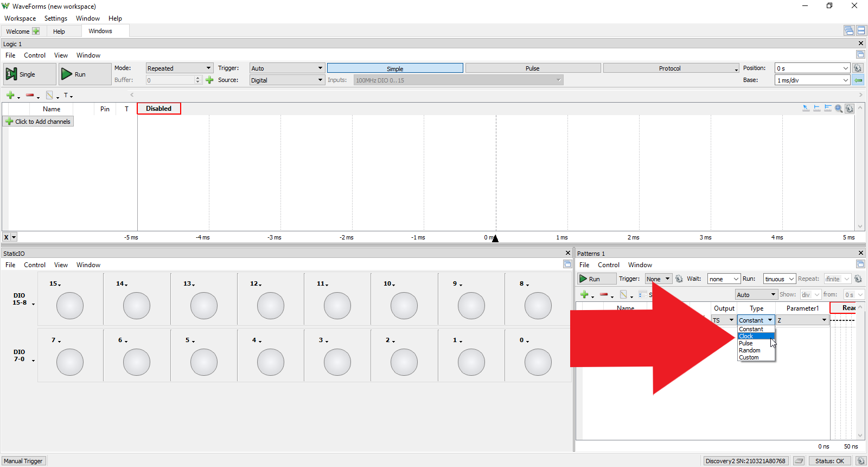This screenshot has height=467, width=868.
Task: Select Random in the Type dropdown list
Action: click(x=756, y=350)
